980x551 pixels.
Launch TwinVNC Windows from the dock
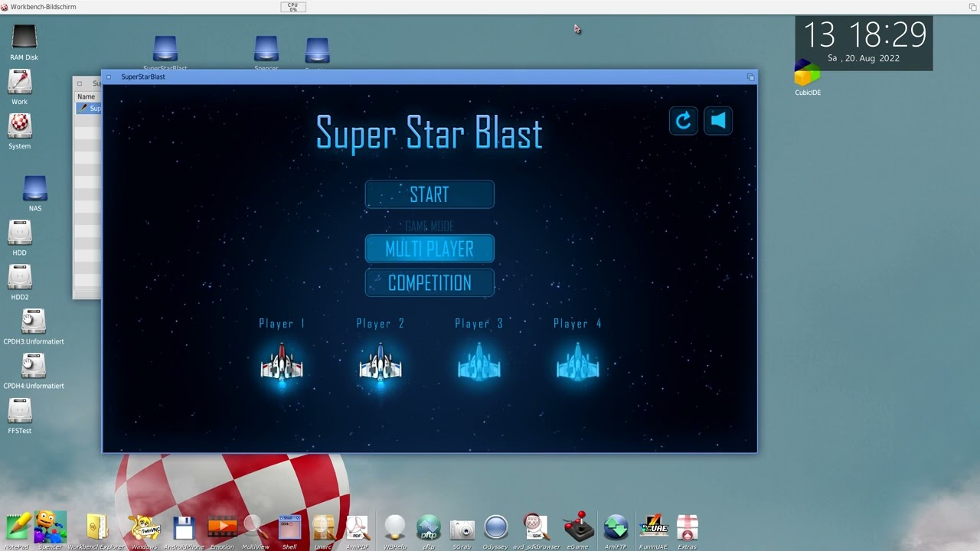tap(144, 530)
